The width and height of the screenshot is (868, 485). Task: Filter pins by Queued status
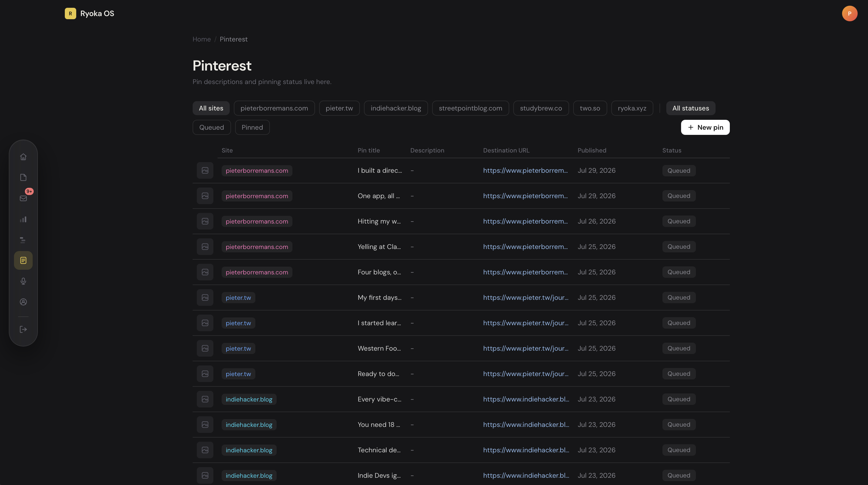[x=212, y=127]
